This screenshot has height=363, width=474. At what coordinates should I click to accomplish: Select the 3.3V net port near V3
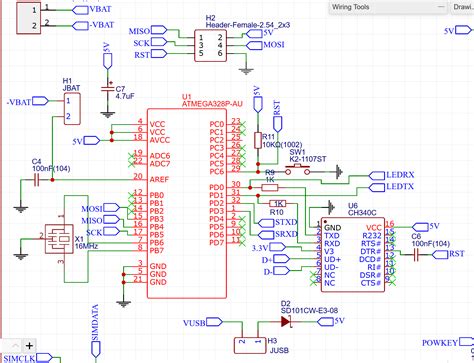point(277,247)
